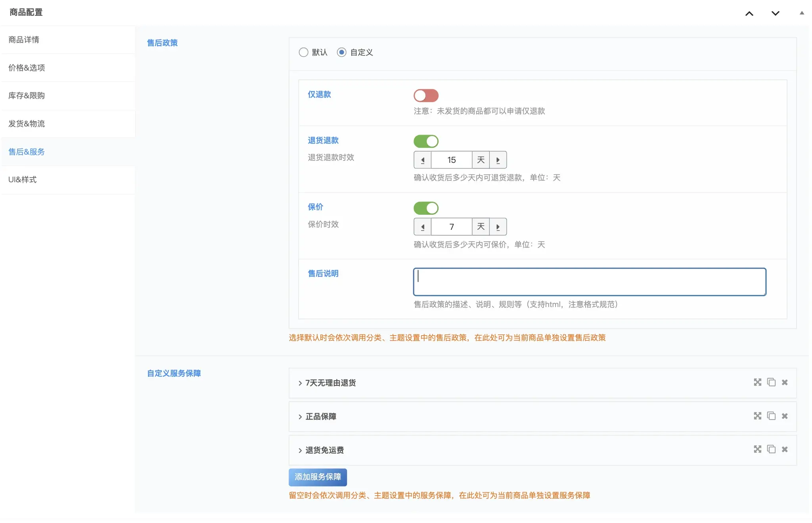Focus the 售后说明 text area
This screenshot has height=523, width=812.
click(x=589, y=282)
